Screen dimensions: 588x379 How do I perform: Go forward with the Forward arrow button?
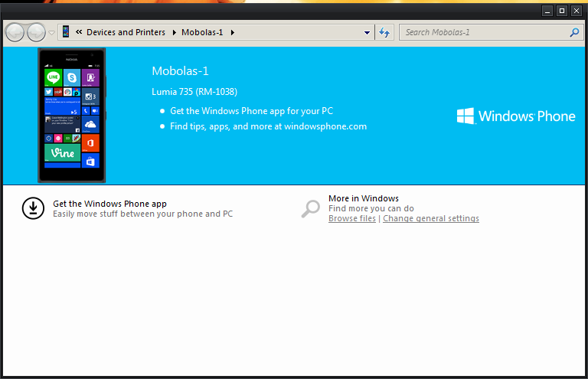tap(37, 33)
